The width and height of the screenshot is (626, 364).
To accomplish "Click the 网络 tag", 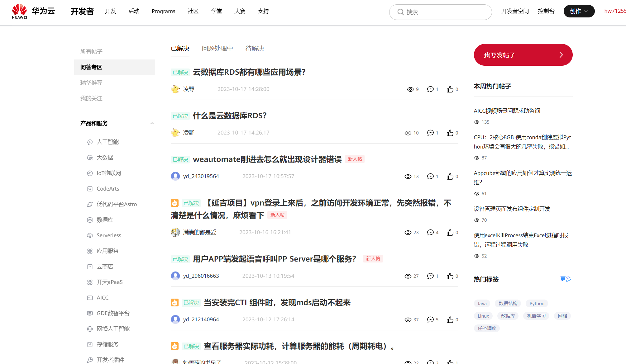I will click(562, 316).
